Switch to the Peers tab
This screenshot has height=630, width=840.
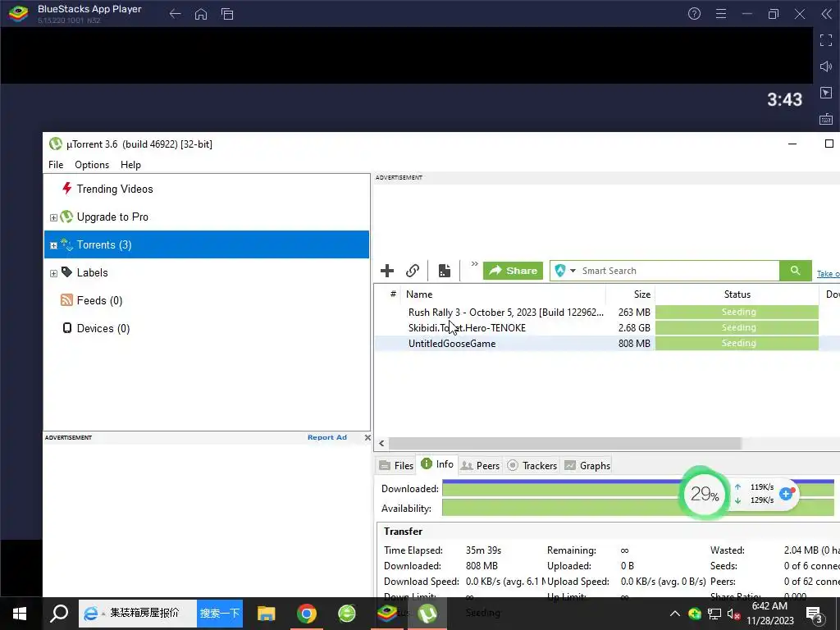(x=481, y=466)
